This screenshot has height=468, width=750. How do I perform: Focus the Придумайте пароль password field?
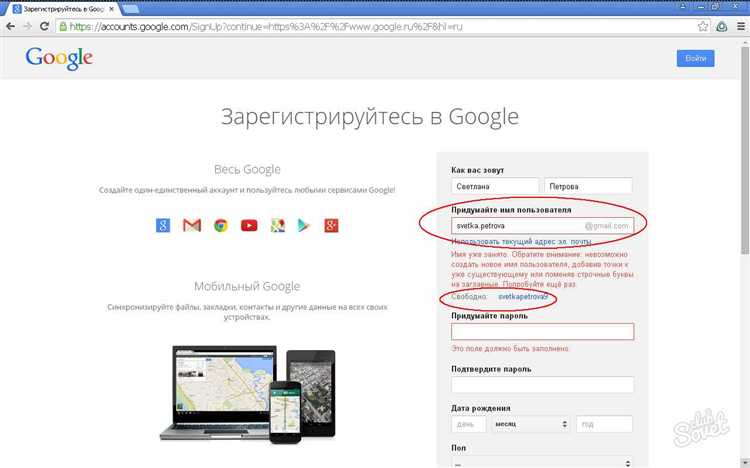pos(542,332)
